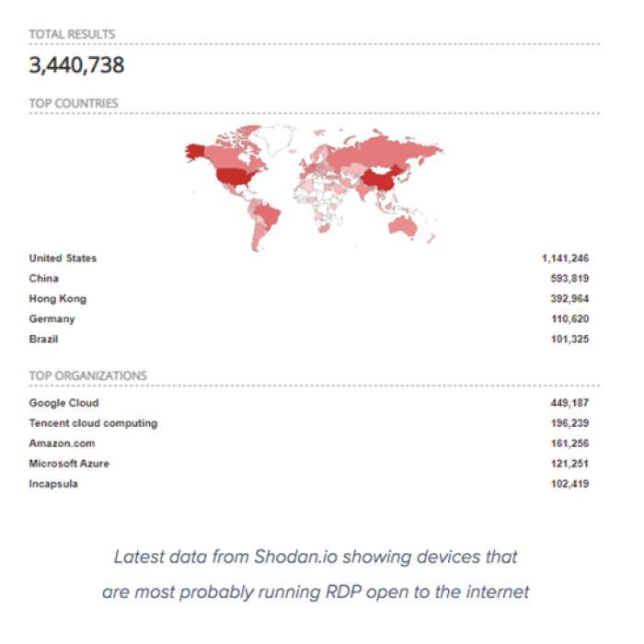Click Australia on the world map
This screenshot has width=644, height=644.
coord(403,226)
